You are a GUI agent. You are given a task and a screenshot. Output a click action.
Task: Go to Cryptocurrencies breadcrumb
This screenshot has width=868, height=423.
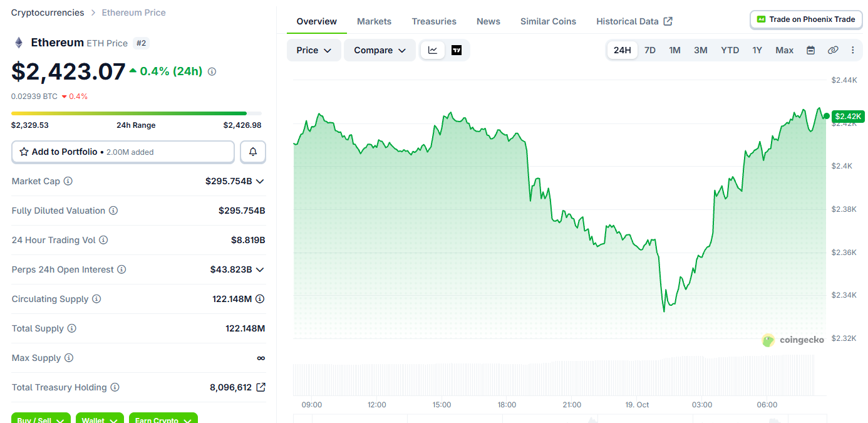(x=48, y=13)
